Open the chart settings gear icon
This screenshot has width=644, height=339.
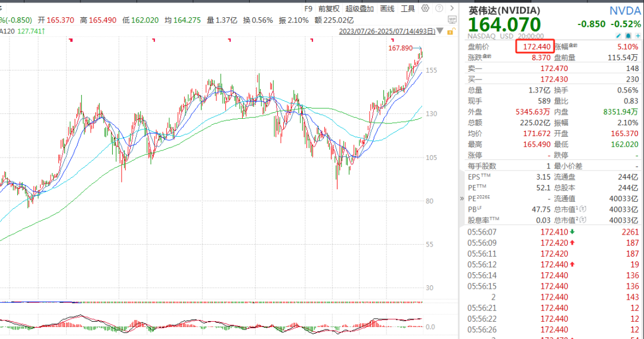click(425, 8)
